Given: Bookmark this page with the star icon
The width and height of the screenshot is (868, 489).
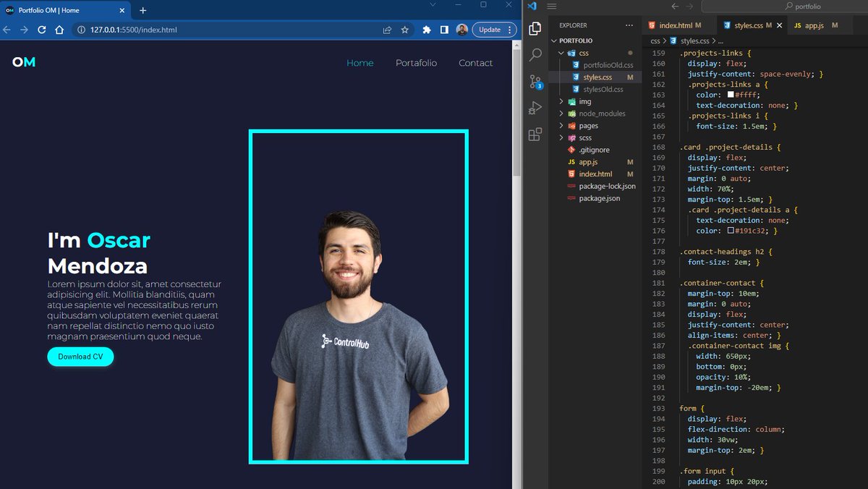Looking at the screenshot, I should [405, 30].
